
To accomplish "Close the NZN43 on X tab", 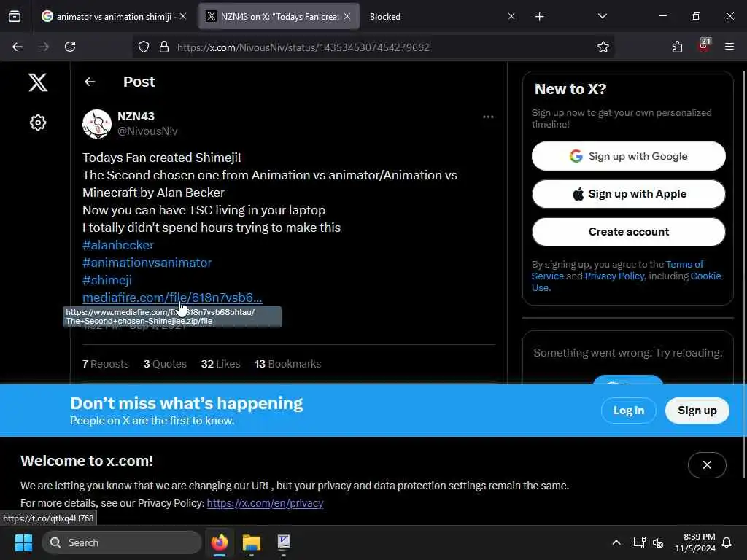I will (x=347, y=16).
